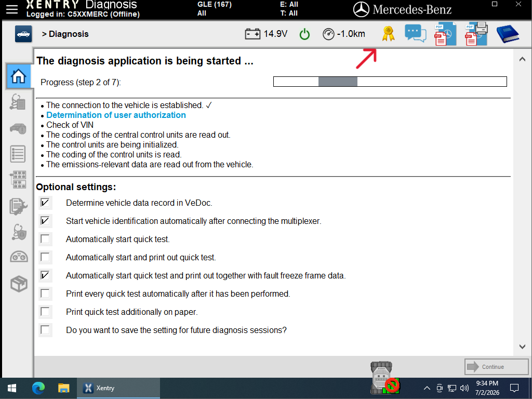Open the taskbar network icon

451,388
